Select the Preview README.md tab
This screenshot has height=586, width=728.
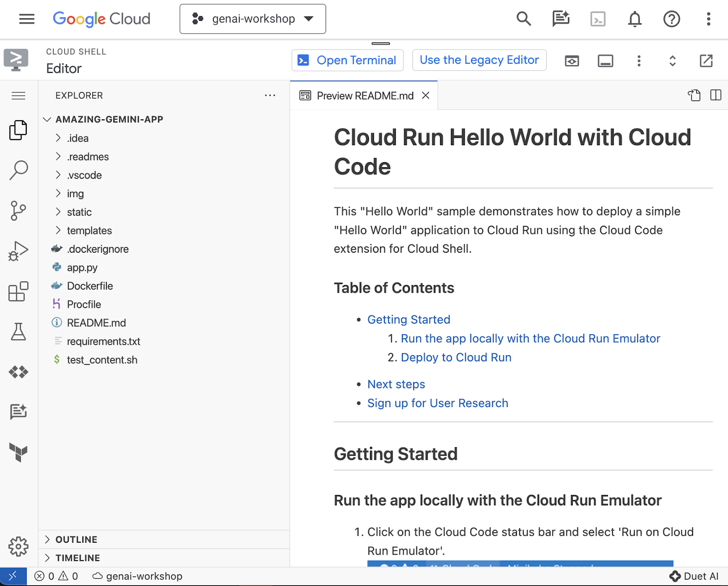[x=364, y=96]
